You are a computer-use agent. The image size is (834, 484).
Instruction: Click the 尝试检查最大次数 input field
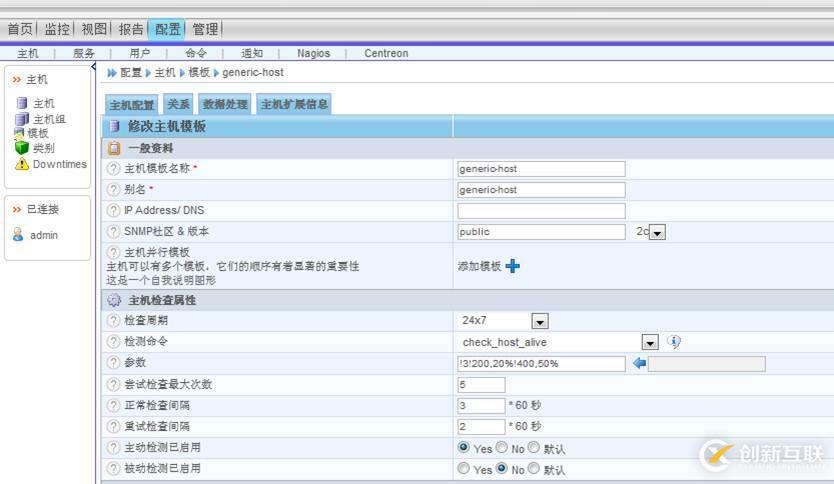(x=481, y=385)
